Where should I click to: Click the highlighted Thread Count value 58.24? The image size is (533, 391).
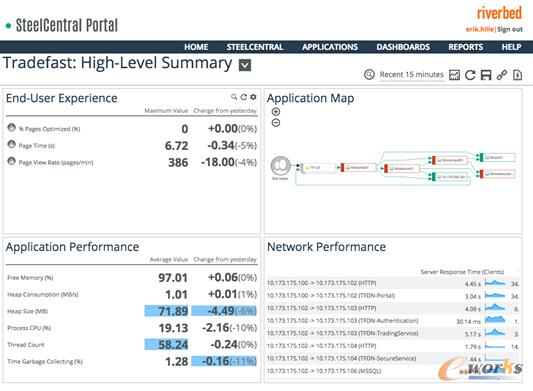166,344
